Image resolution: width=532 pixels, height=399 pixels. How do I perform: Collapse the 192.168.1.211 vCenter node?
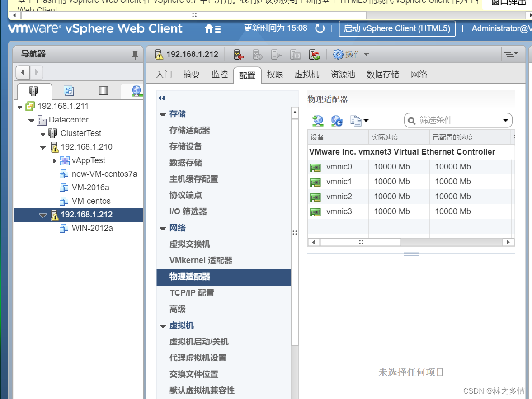pos(20,107)
